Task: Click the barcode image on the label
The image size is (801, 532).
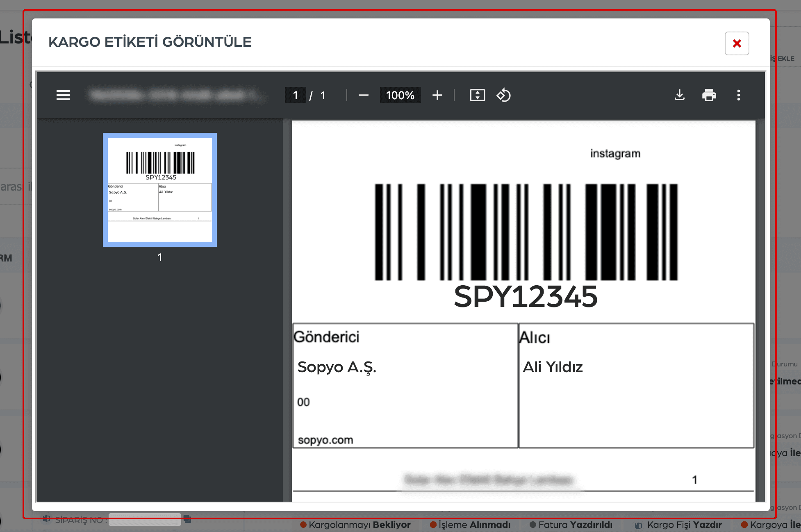Action: [x=526, y=232]
